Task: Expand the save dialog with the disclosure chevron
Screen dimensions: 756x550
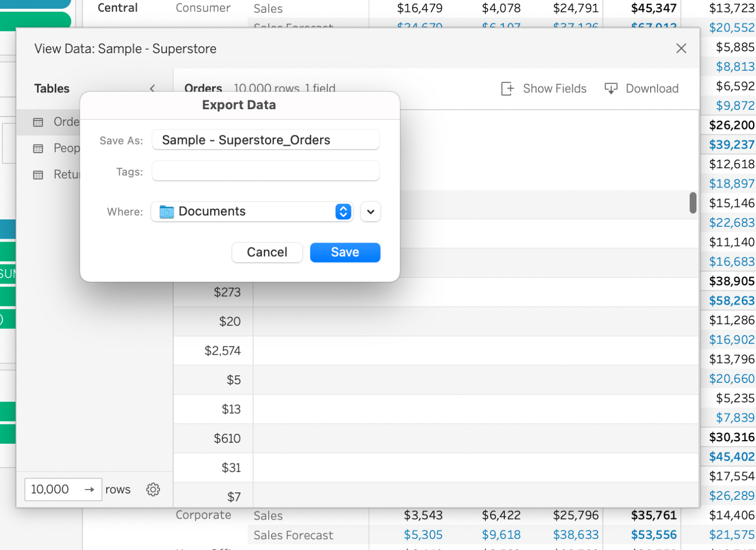Action: 370,212
